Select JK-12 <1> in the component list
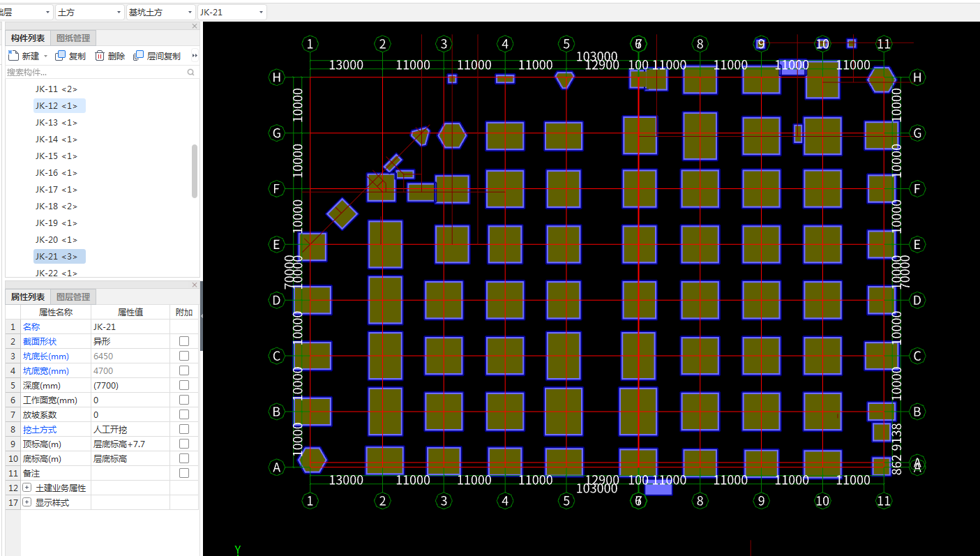 [59, 106]
